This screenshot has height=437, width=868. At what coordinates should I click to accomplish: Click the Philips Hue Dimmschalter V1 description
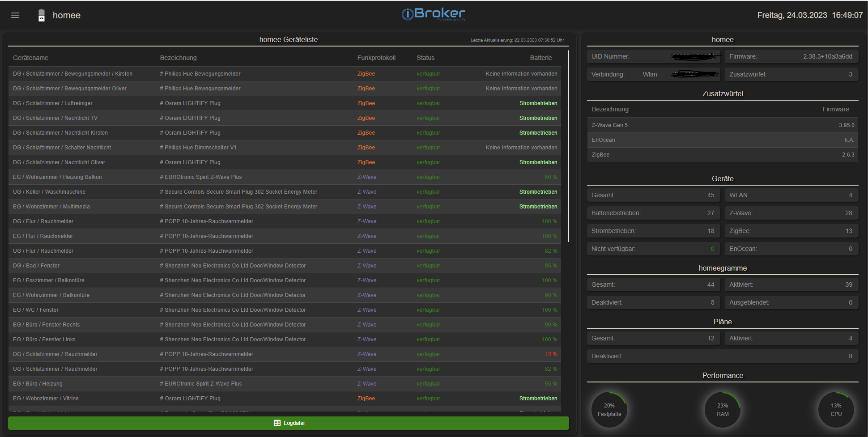[x=198, y=148]
